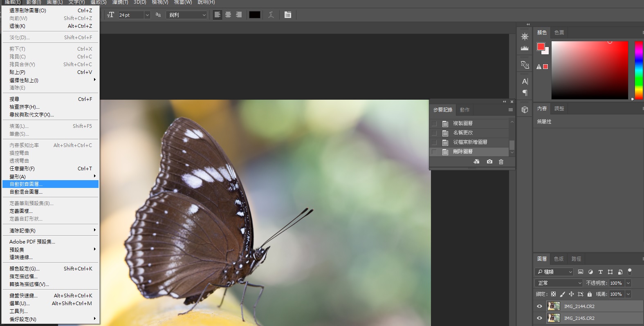Lock image pixels brush icon
Image resolution: width=644 pixels, height=326 pixels.
click(x=562, y=294)
